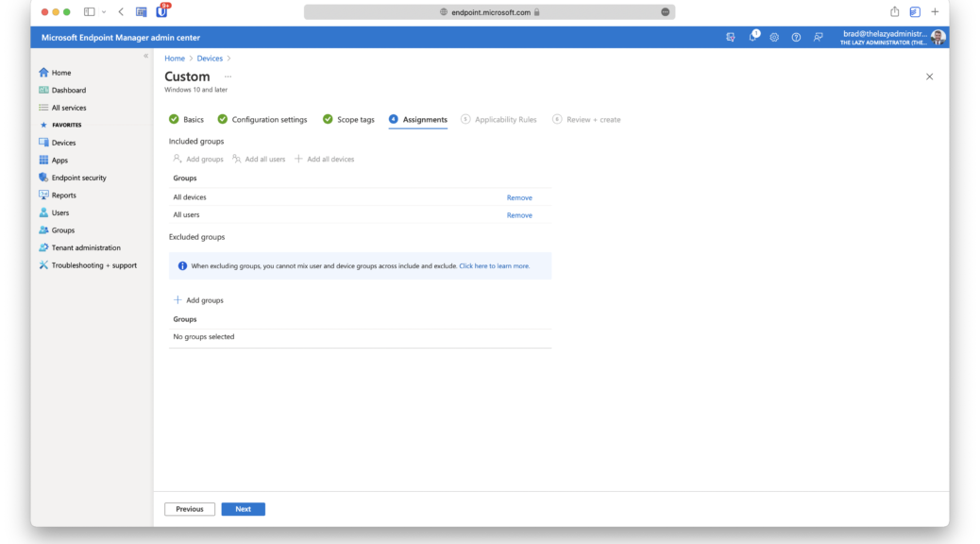This screenshot has height=544, width=980.
Task: Switch to the Basics step tab
Action: click(186, 119)
